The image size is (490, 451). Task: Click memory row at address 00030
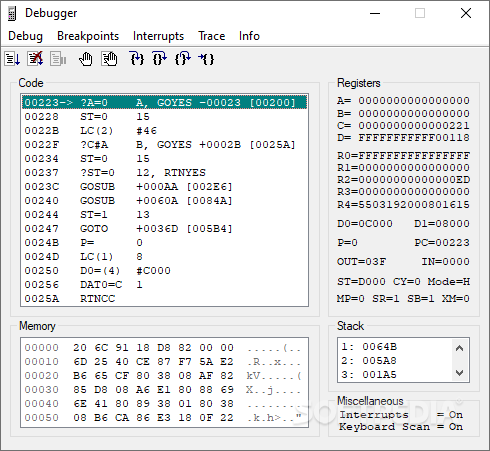(164, 390)
